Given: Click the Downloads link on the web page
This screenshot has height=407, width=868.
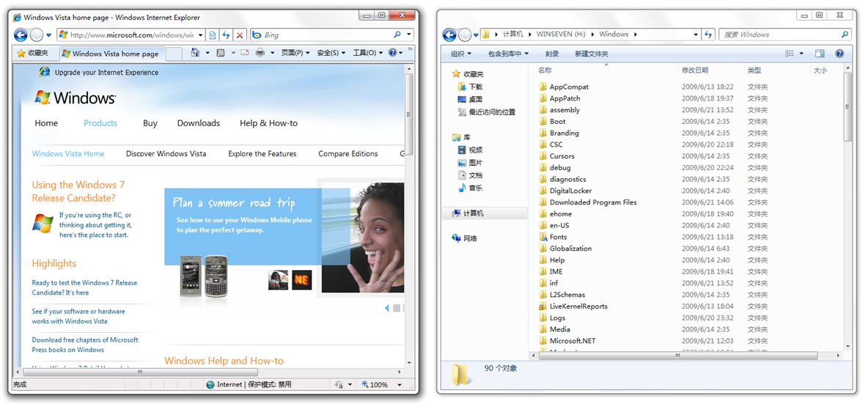Looking at the screenshot, I should pos(198,123).
